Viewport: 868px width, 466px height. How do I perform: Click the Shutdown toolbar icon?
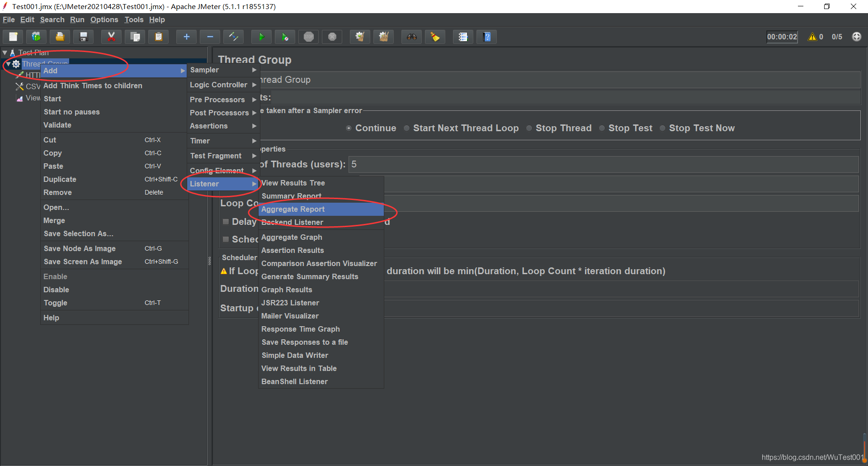click(332, 37)
